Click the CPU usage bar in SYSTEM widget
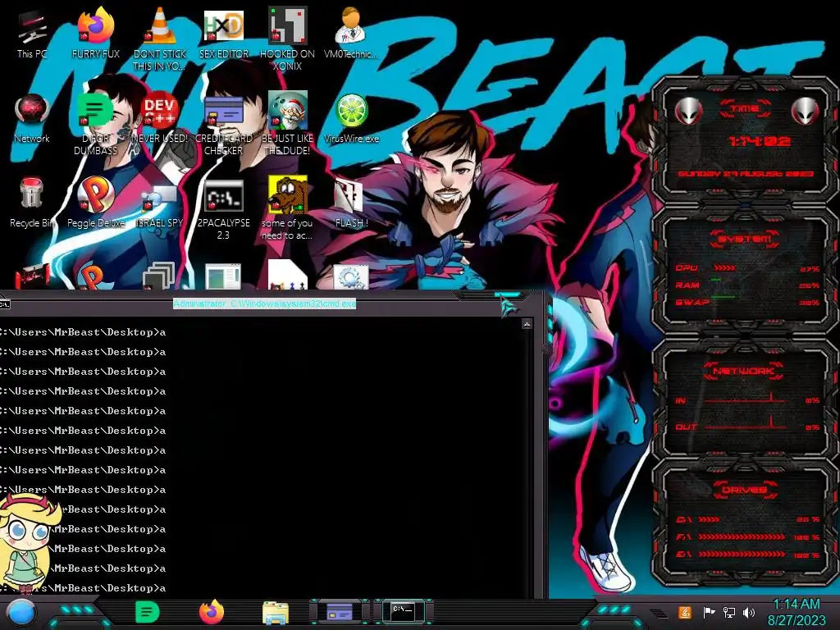 coord(724,268)
